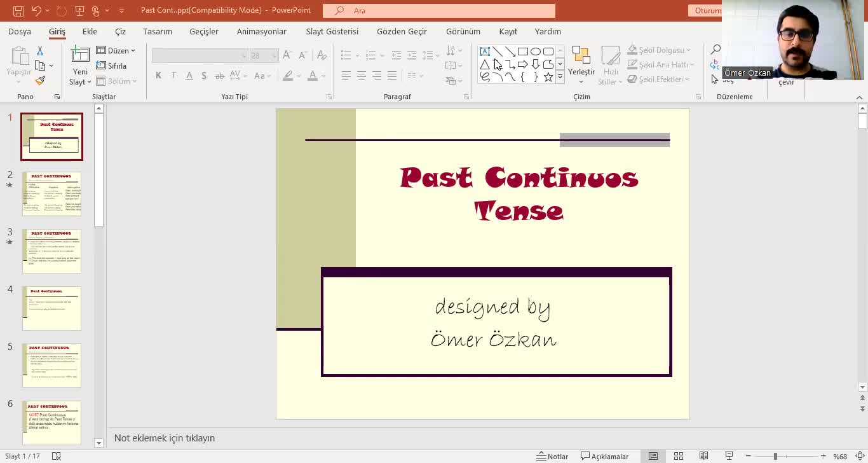
Task: Toggle text shadow S formatting
Action: coord(204,76)
